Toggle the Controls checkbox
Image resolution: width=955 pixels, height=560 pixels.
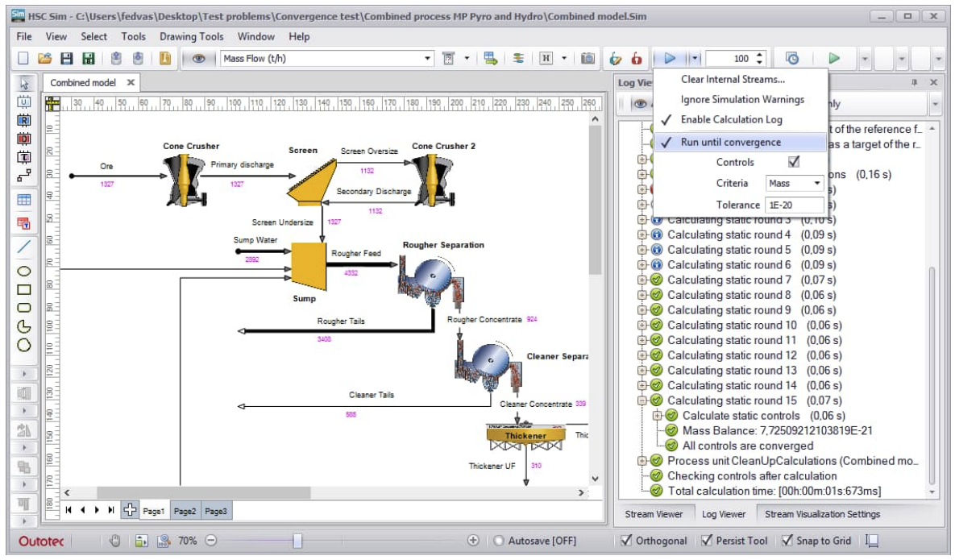(x=794, y=162)
